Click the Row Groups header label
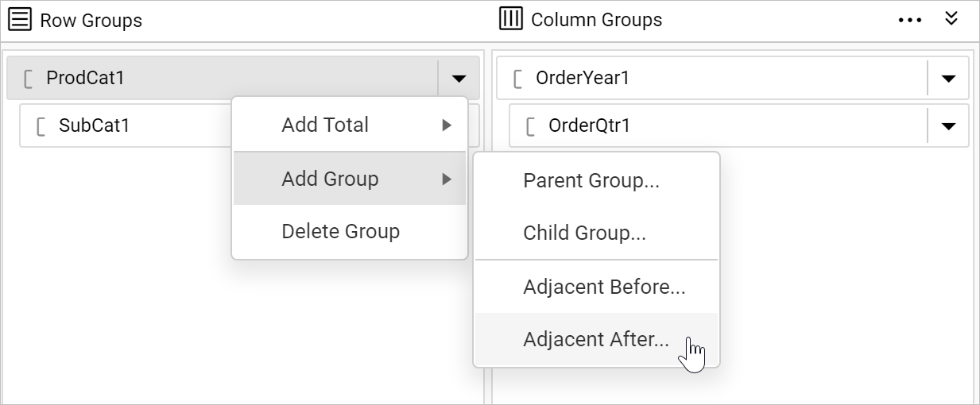Screen dimensions: 980x405 91,21
